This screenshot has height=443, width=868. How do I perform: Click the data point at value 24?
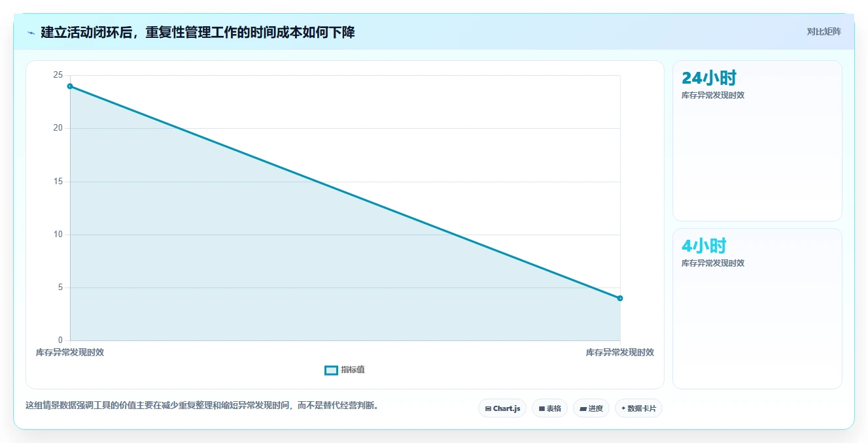coord(70,86)
